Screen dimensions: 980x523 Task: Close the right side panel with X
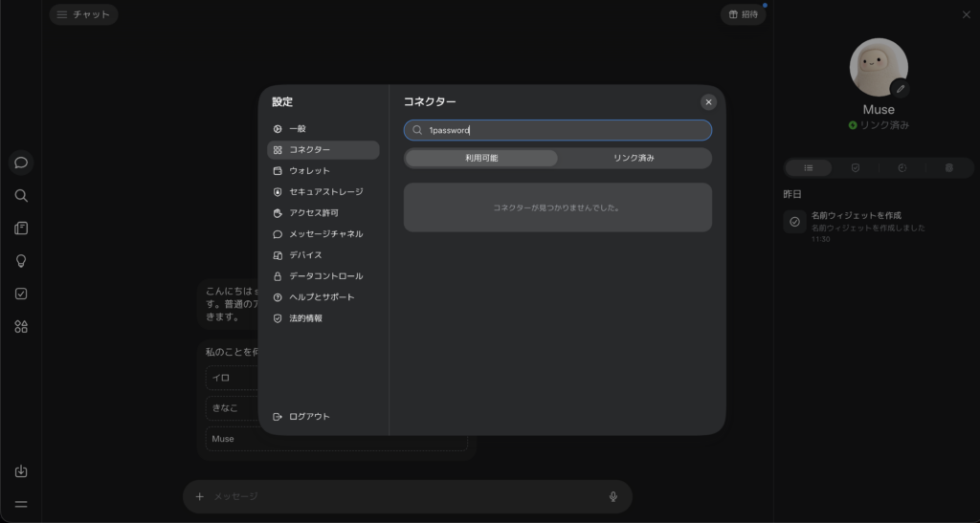tap(967, 14)
